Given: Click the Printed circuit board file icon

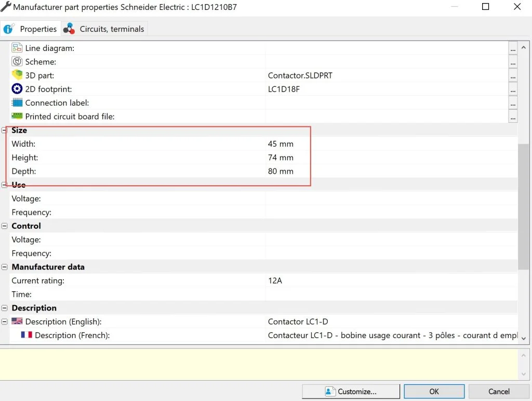Looking at the screenshot, I should pyautogui.click(x=17, y=117).
